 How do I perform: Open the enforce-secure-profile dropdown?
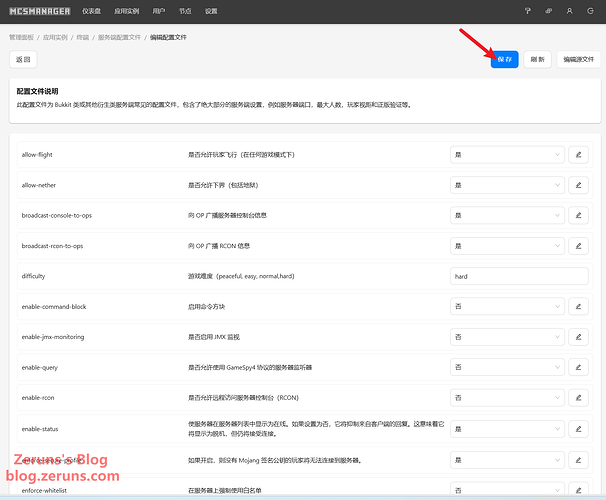coord(507,460)
